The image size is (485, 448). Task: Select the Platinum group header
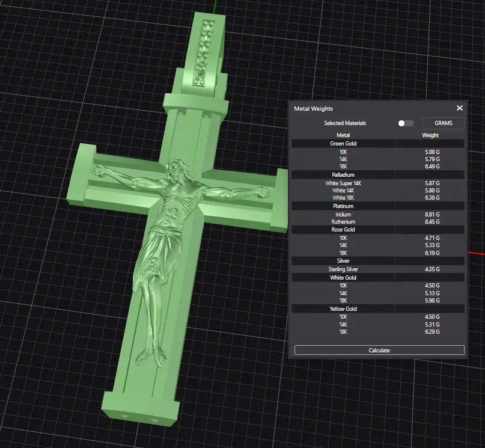coord(343,206)
